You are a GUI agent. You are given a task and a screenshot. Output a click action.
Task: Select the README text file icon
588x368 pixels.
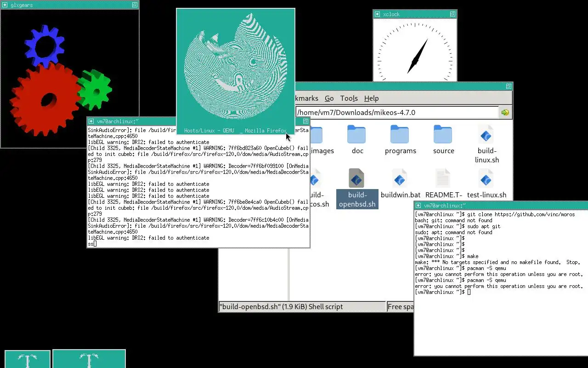click(443, 178)
